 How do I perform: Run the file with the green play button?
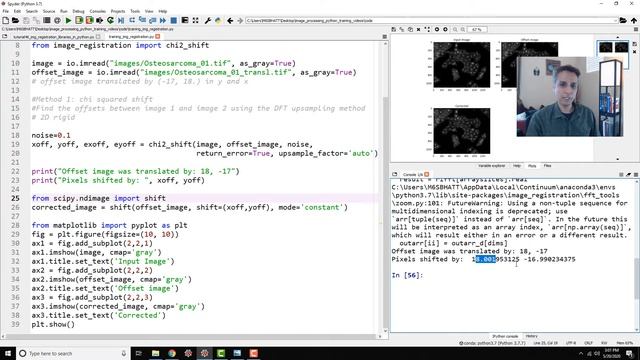click(68, 20)
